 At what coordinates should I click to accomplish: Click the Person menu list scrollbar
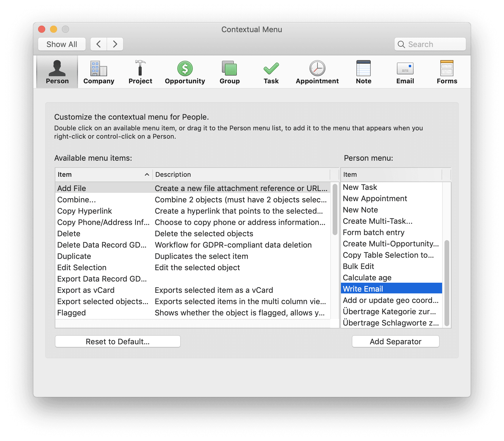click(x=447, y=283)
